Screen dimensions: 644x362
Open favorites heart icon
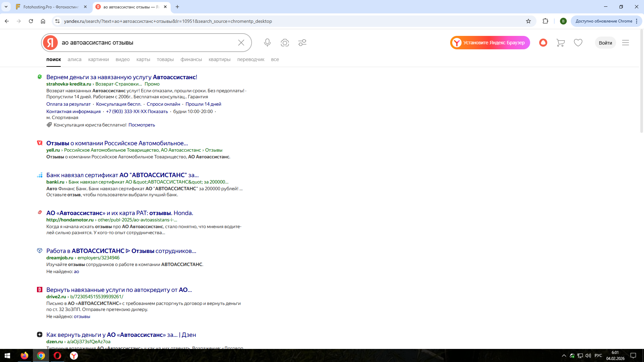578,43
